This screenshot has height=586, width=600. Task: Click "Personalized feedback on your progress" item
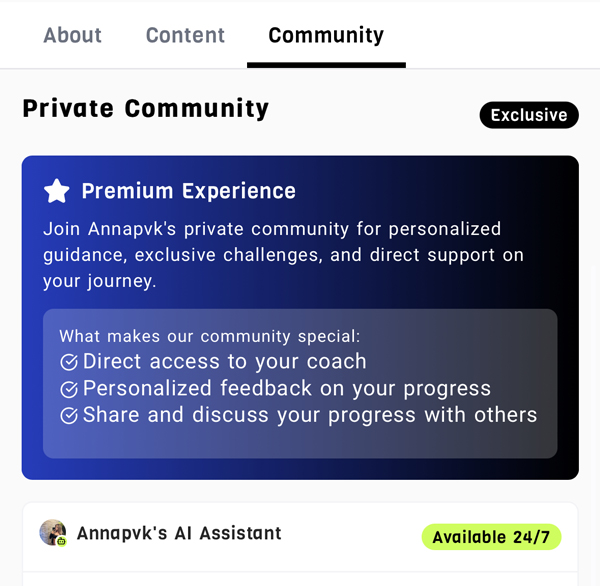tap(286, 389)
